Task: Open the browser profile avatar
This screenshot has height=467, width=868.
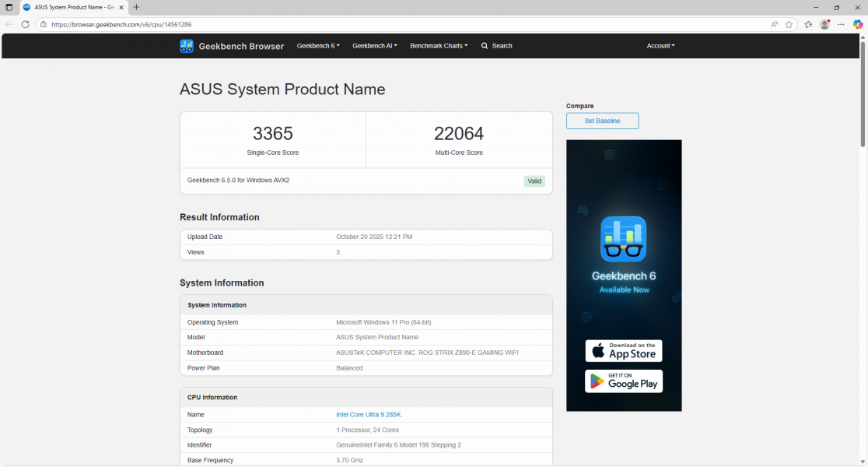Action: pyautogui.click(x=824, y=24)
